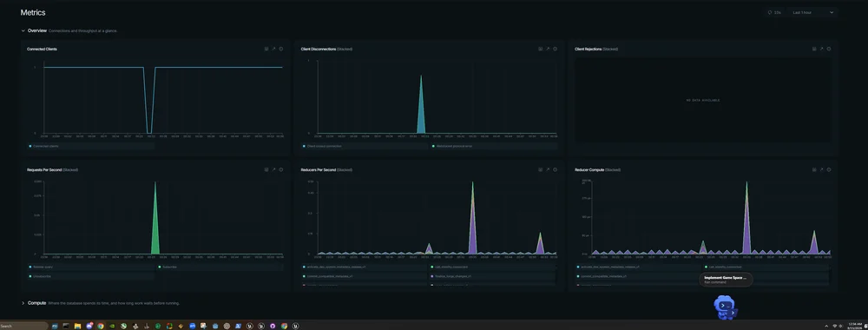
Task: Click the square icon on Client Rejections panel
Action: point(814,49)
